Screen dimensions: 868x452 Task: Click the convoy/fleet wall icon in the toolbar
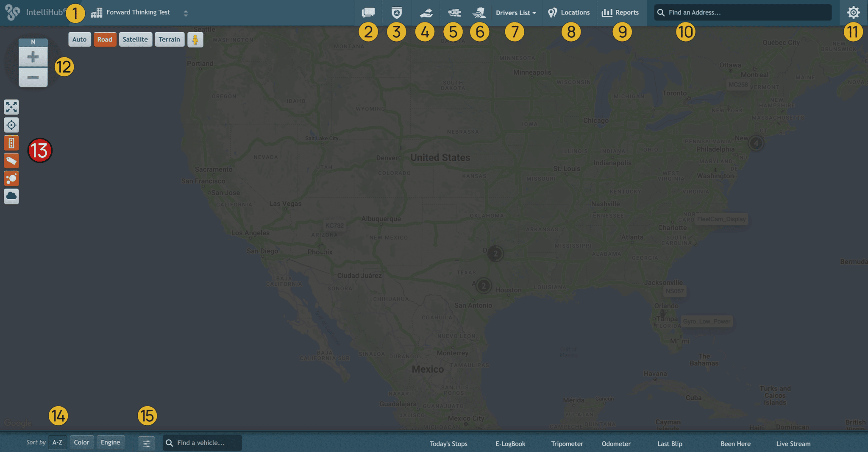click(454, 13)
